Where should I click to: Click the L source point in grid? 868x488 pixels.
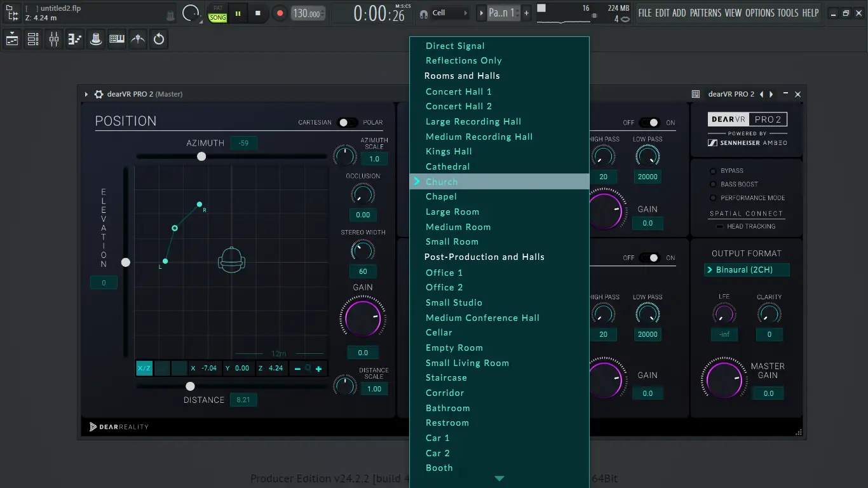[165, 261]
